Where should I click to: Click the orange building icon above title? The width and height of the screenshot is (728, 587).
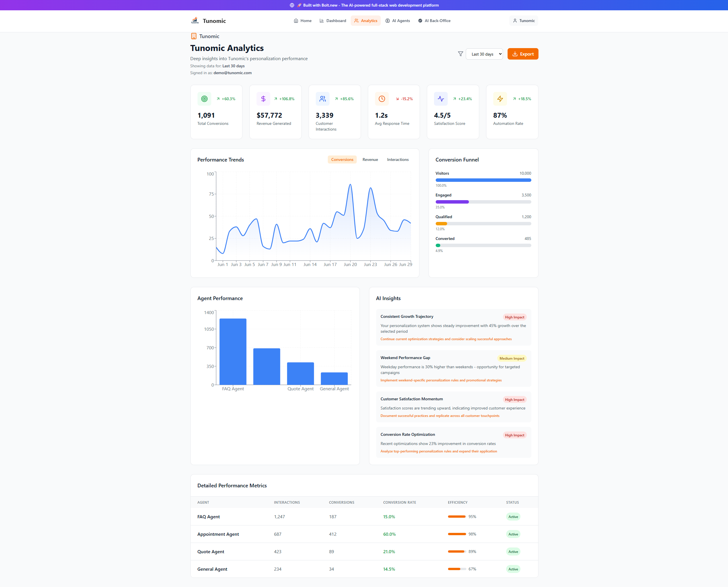(x=194, y=36)
